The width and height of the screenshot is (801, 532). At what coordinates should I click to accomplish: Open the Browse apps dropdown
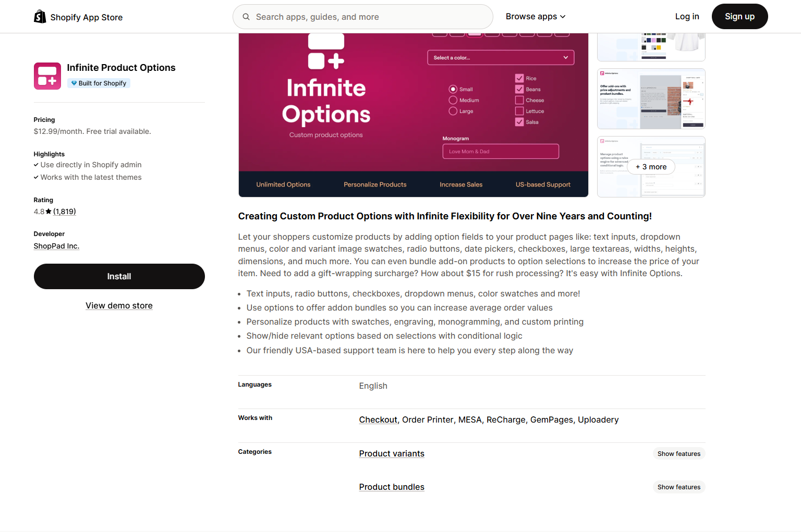tap(535, 17)
